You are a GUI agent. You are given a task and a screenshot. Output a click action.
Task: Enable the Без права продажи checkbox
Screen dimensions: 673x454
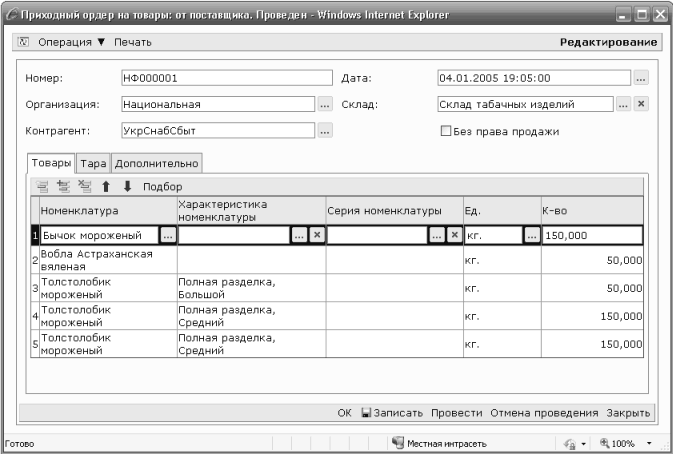pos(446,131)
